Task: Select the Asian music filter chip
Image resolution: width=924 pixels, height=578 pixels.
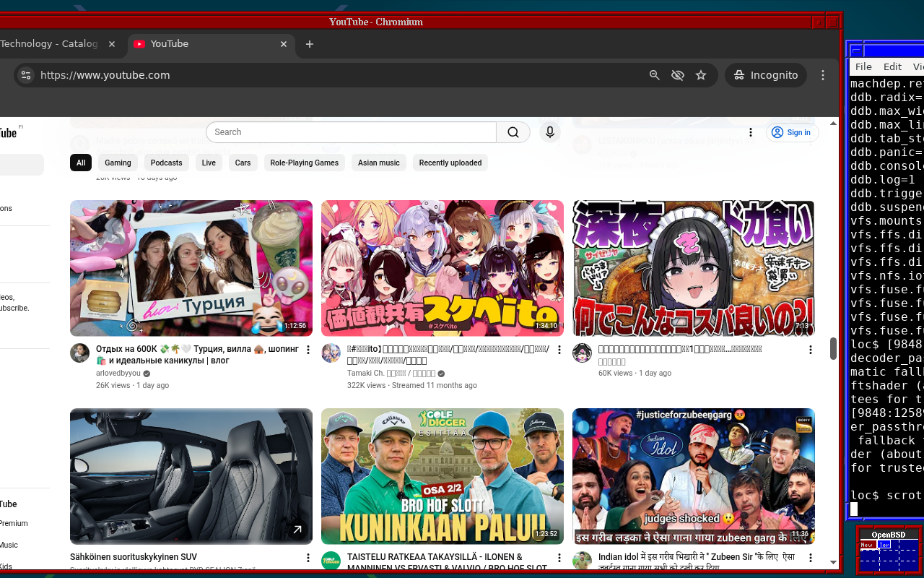Action: (x=379, y=163)
